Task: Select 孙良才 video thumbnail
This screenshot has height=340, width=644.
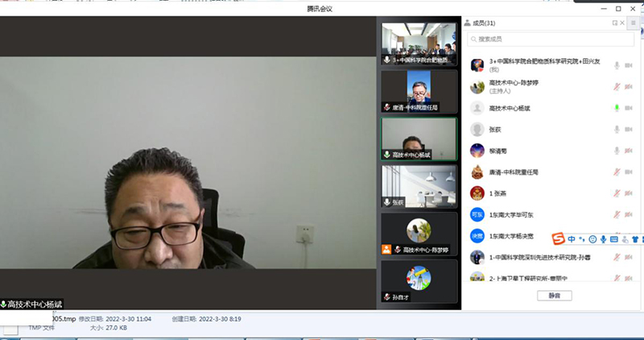Action: [419, 282]
